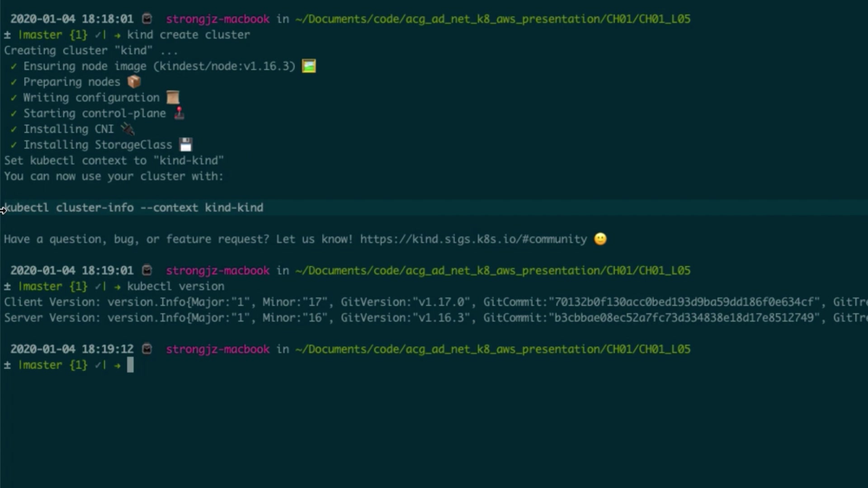Click the "kind create cluster" command text
Screen dimensions: 868x488
coord(188,35)
